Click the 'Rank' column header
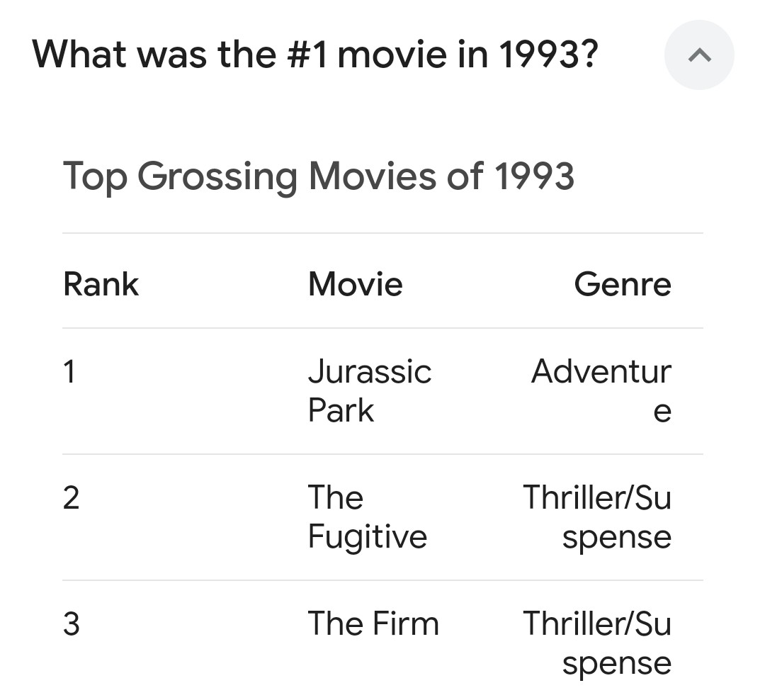The image size is (765, 700). [x=101, y=284]
